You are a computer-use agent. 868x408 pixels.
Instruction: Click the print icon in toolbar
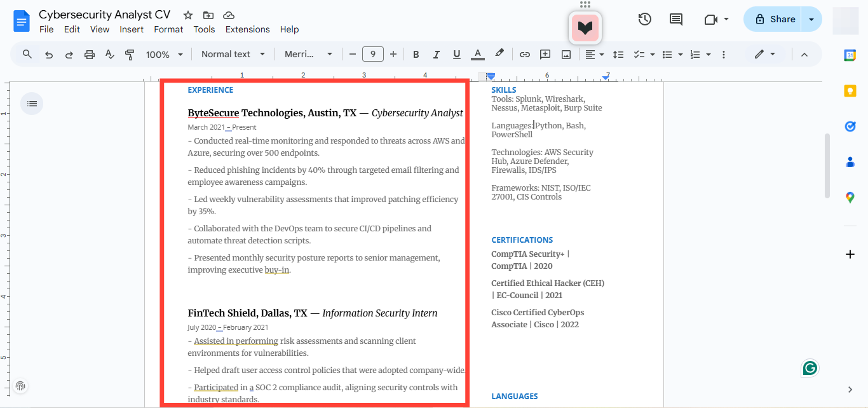(90, 55)
